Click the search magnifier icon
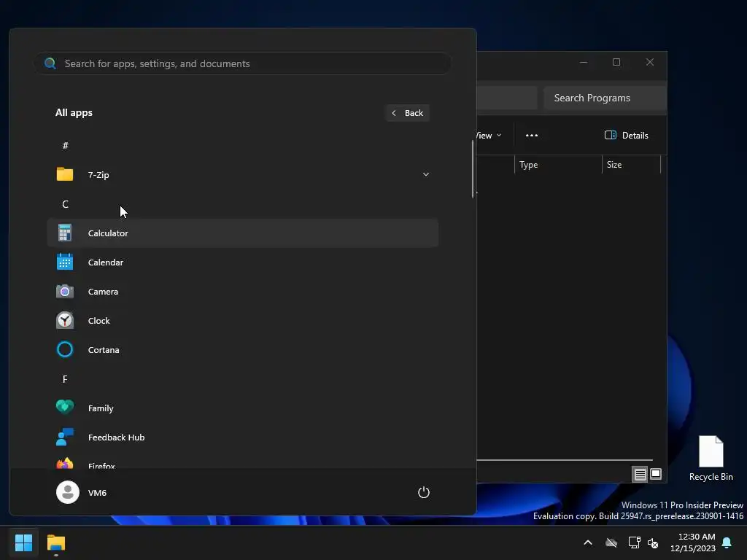The width and height of the screenshot is (747, 560). [x=50, y=63]
